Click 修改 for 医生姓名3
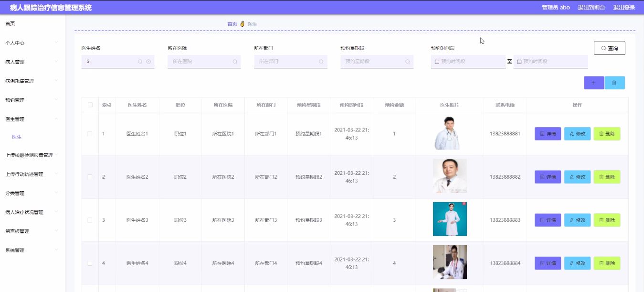The height and width of the screenshot is (292, 644). click(577, 220)
